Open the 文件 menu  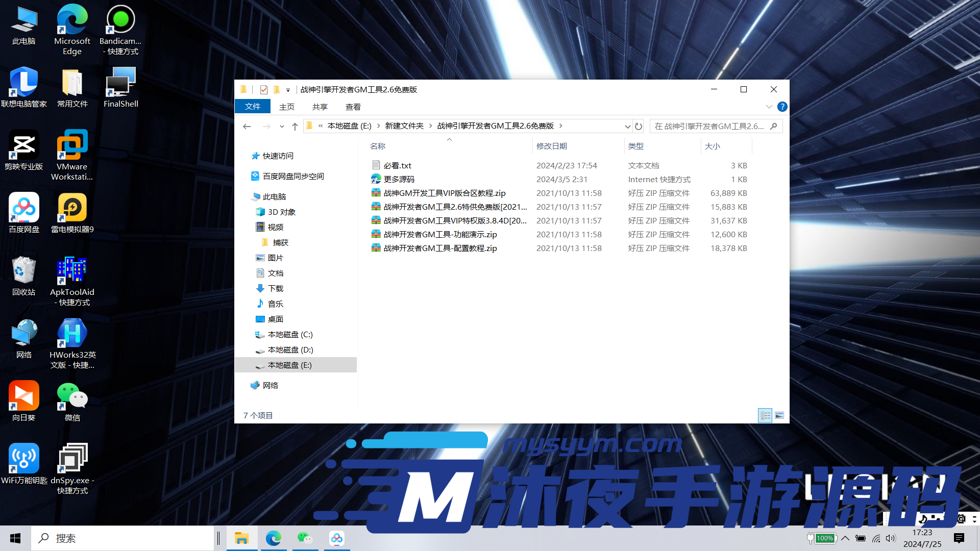point(252,107)
